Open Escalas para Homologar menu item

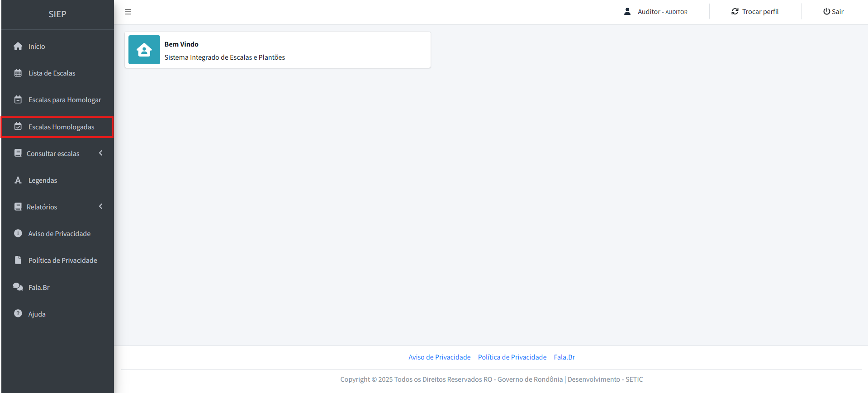click(65, 100)
